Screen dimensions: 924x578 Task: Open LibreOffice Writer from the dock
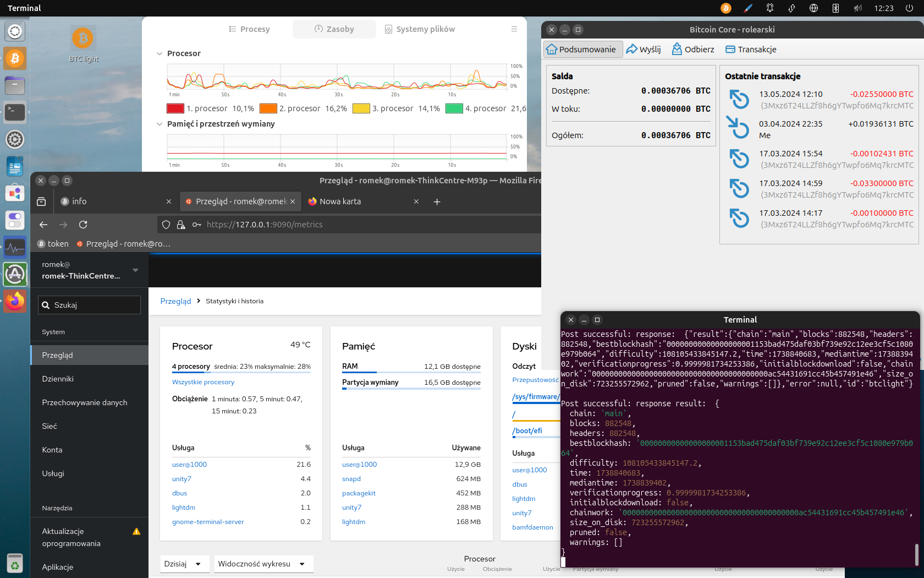pos(15,166)
